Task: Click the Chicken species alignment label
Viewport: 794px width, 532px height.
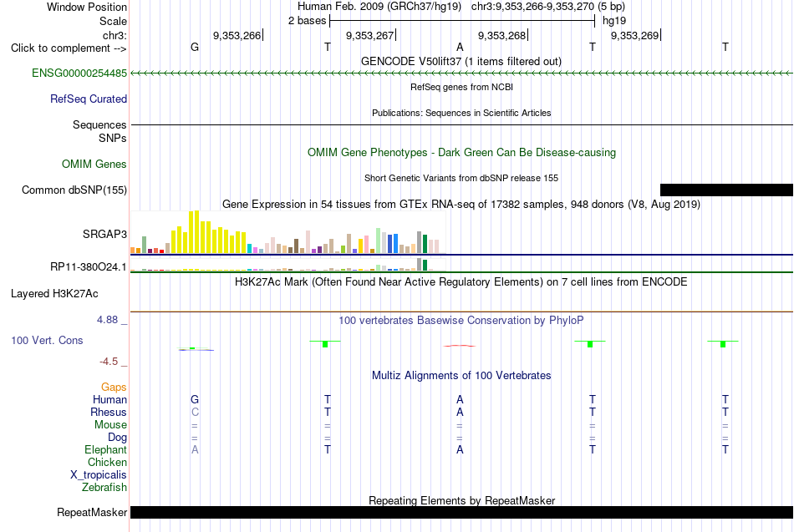Action: pyautogui.click(x=107, y=463)
